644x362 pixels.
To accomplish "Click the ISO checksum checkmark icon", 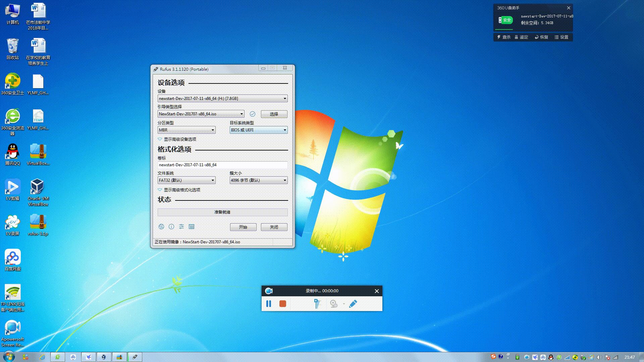I will (253, 114).
